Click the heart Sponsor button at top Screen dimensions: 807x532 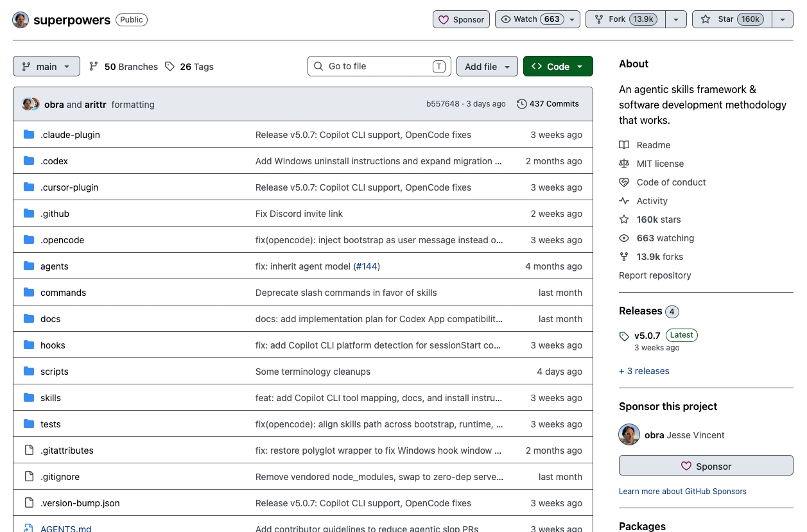461,19
